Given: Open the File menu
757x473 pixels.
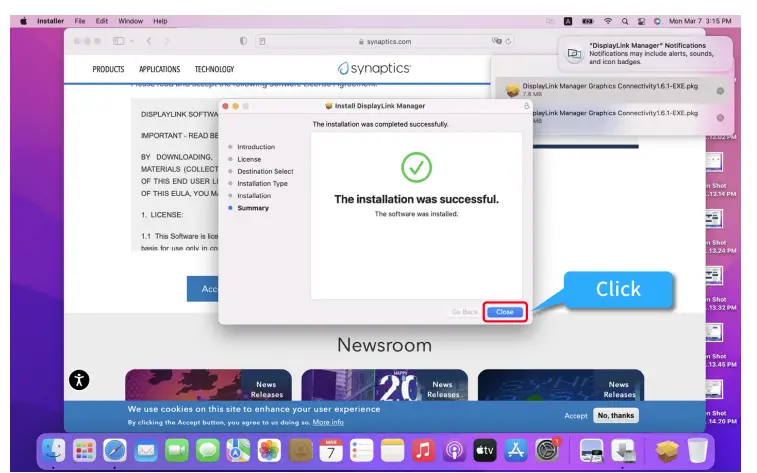Looking at the screenshot, I should coord(80,21).
